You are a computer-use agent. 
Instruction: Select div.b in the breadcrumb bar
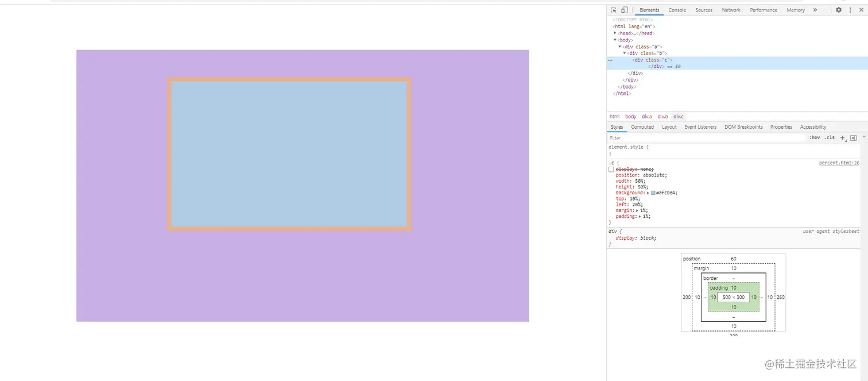[x=662, y=116]
